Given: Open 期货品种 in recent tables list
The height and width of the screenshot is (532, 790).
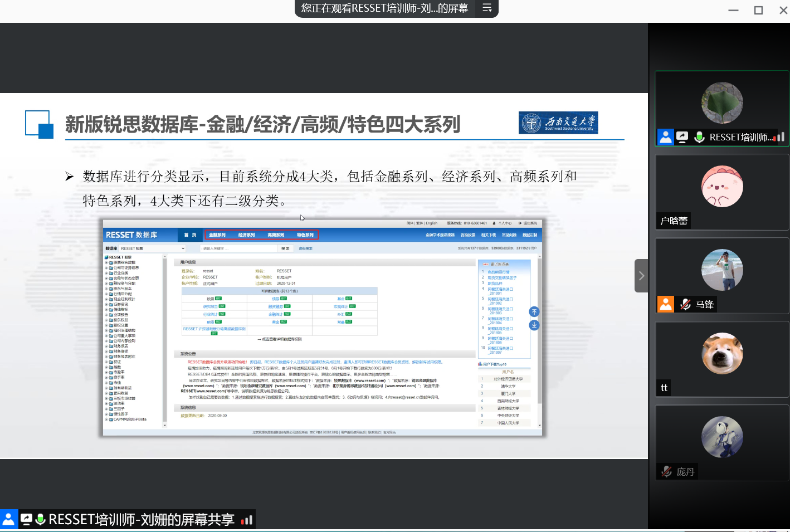Looking at the screenshot, I should coord(495,284).
